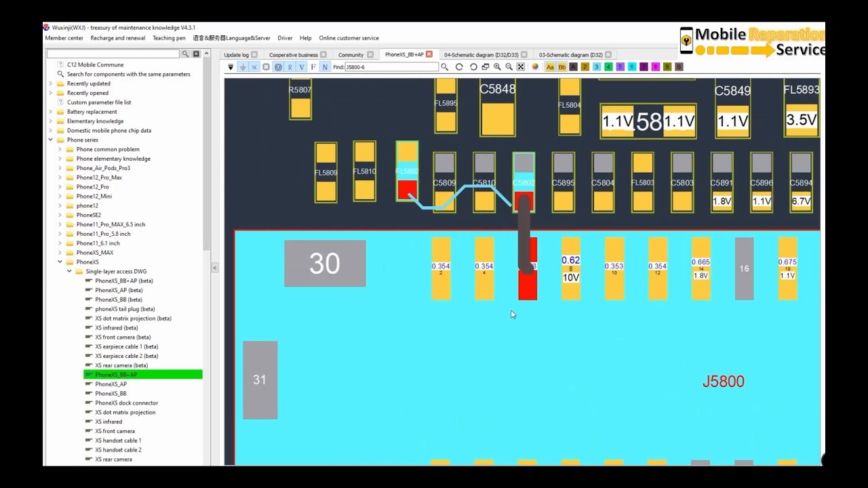This screenshot has height=488, width=868.
Task: Expand the Phone12_Pro_Max folder
Action: click(60, 178)
